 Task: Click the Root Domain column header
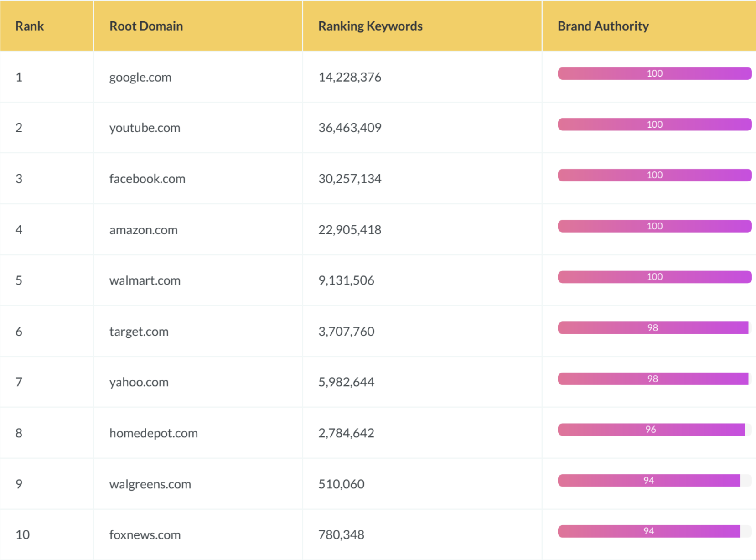click(146, 26)
